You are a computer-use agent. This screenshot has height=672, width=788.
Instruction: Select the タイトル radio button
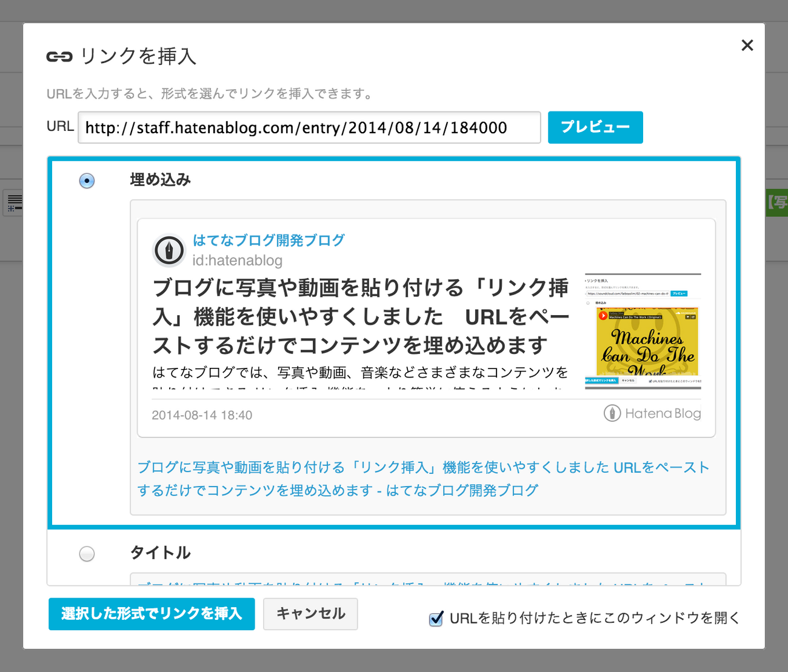point(87,553)
